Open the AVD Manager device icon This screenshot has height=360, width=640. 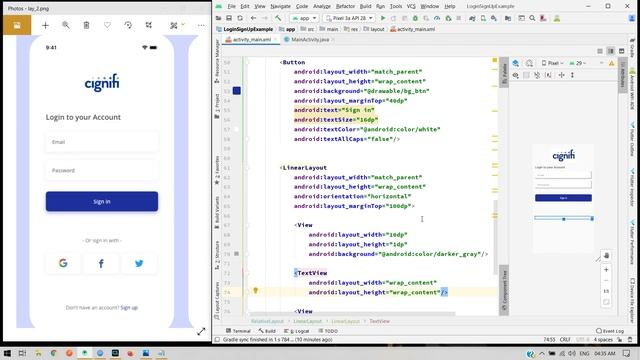coord(483,18)
